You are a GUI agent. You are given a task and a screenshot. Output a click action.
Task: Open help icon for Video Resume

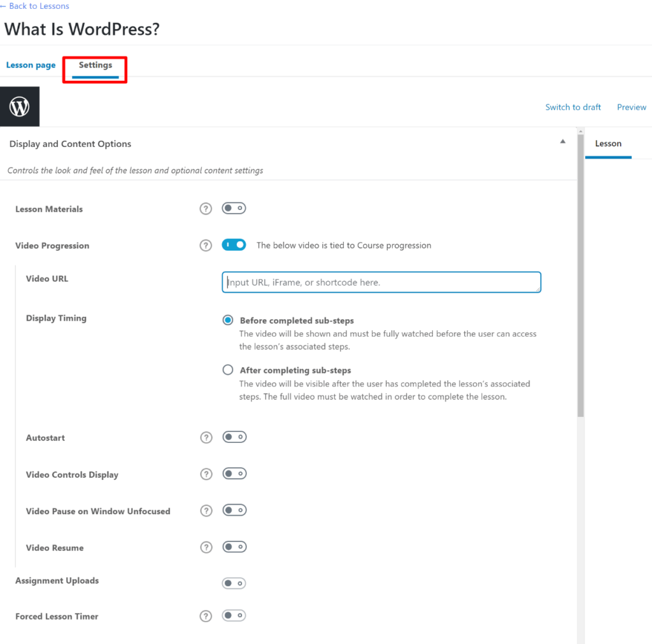point(206,547)
